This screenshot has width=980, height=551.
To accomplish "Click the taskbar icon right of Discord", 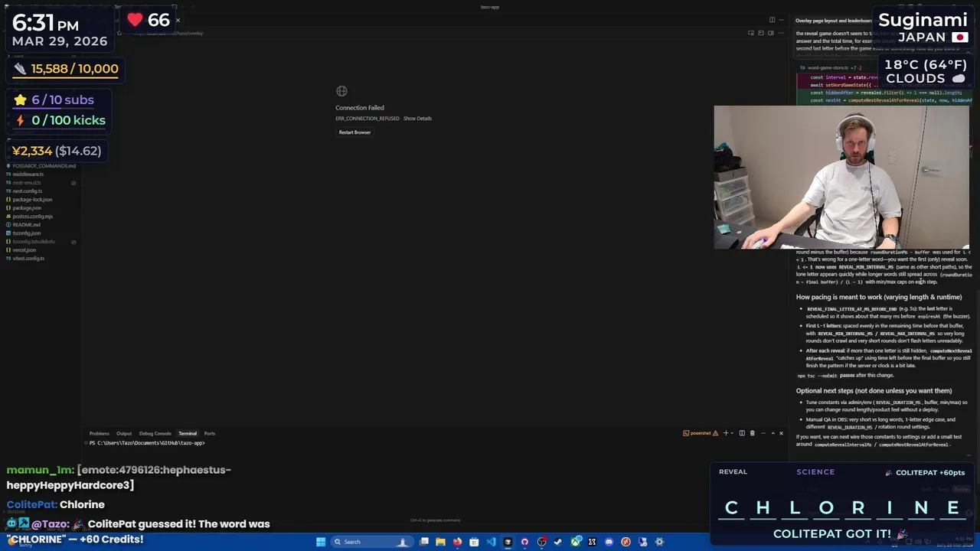I will pos(626,542).
